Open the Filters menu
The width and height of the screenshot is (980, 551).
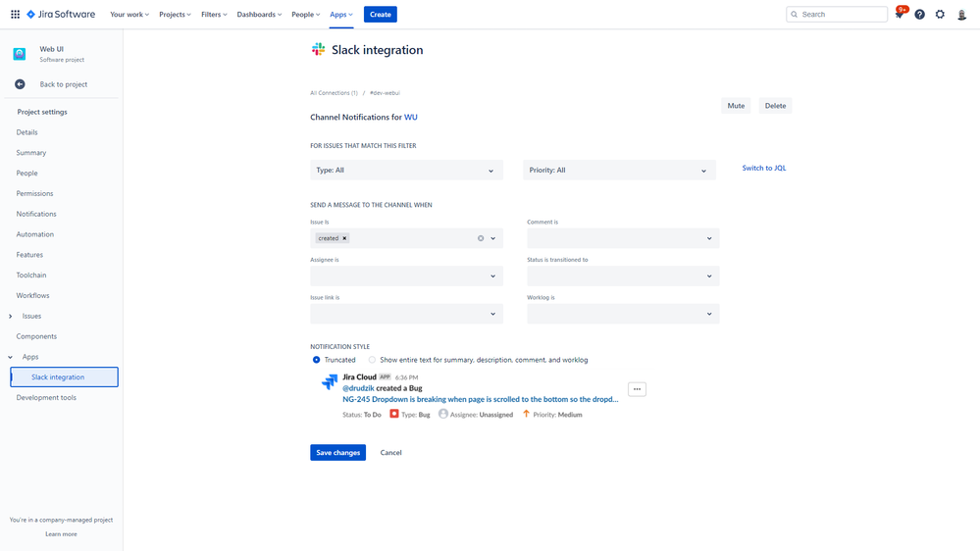214,14
